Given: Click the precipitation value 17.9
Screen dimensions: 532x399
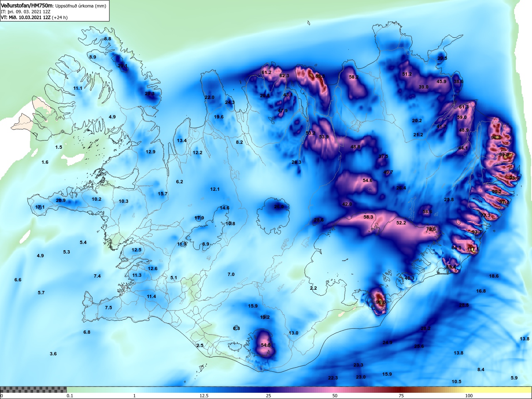Looking at the screenshot, I should (199, 218).
